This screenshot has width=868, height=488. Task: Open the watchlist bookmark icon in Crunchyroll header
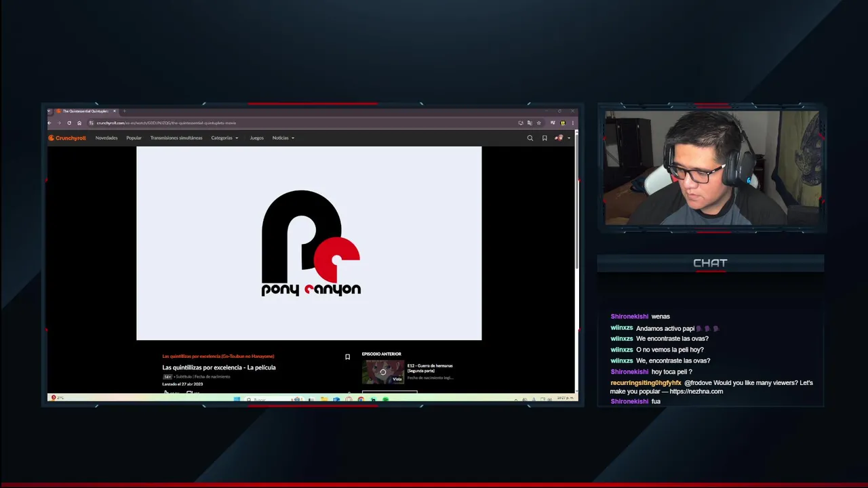545,138
